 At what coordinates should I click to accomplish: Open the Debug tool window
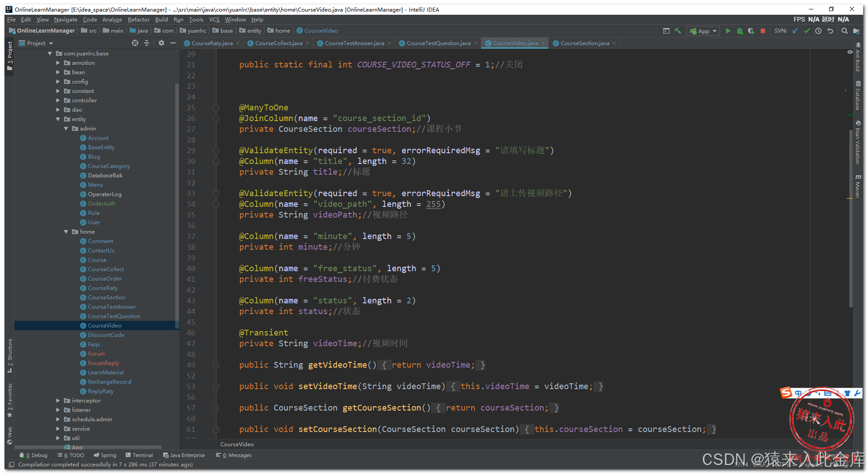tap(34, 455)
